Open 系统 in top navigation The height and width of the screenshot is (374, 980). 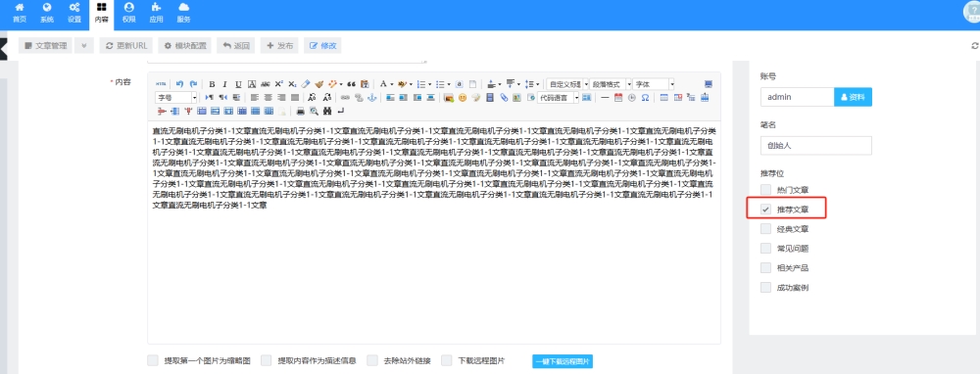47,13
